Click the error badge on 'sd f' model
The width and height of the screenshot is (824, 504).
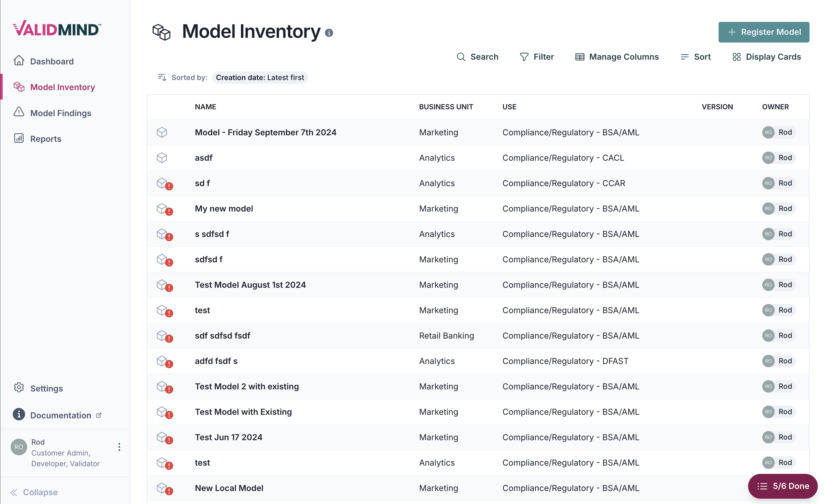[x=169, y=186]
